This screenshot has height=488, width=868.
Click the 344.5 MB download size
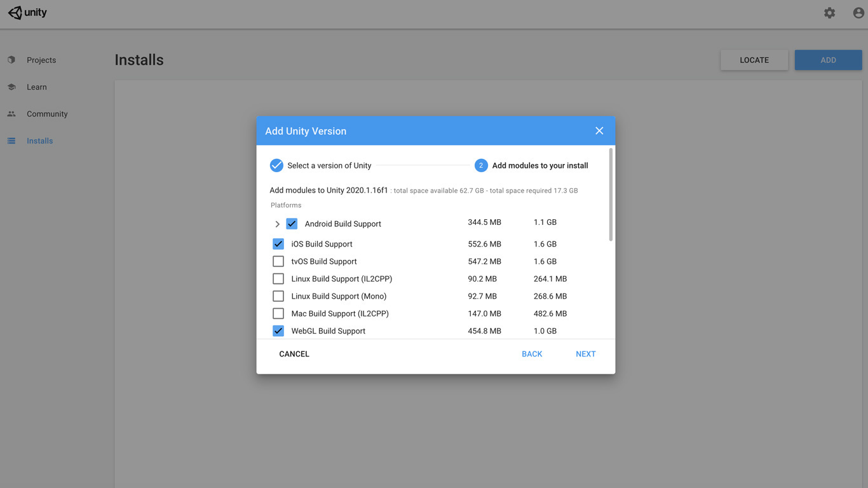[484, 222]
